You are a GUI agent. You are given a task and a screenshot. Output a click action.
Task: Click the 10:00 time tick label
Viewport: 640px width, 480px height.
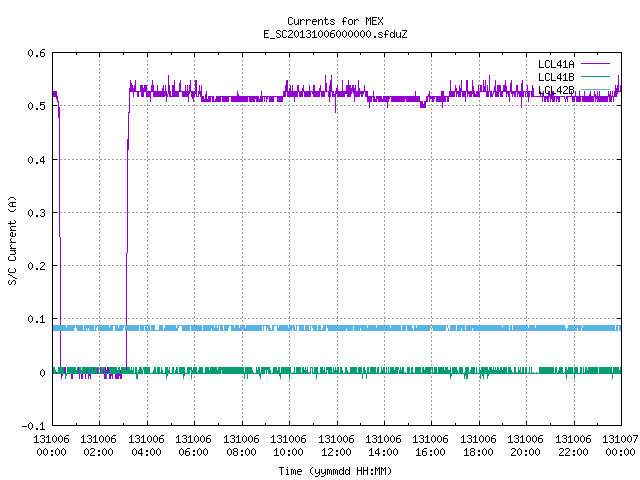[x=288, y=452]
